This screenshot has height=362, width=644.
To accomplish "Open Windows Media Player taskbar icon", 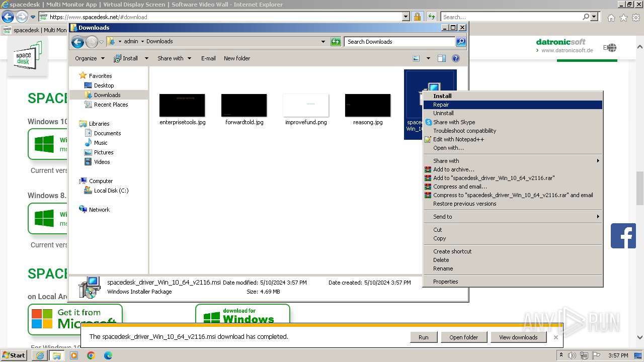I will [x=74, y=355].
